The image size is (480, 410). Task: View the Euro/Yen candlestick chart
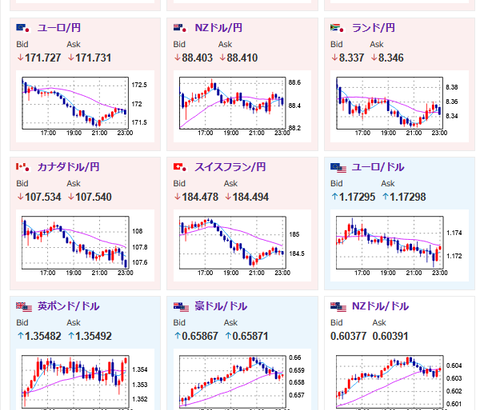point(85,106)
